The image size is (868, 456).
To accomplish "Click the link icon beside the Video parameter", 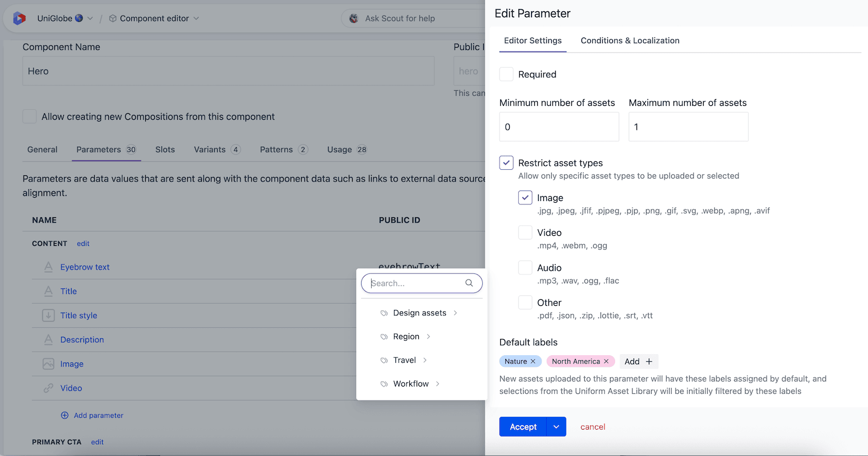I will pyautogui.click(x=48, y=388).
